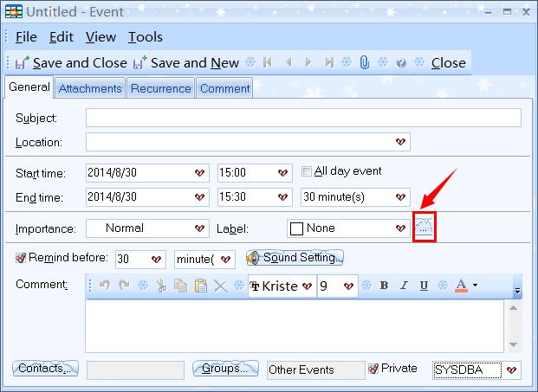The image size is (538, 392).
Task: Expand the Importance dropdown
Action: (x=199, y=228)
